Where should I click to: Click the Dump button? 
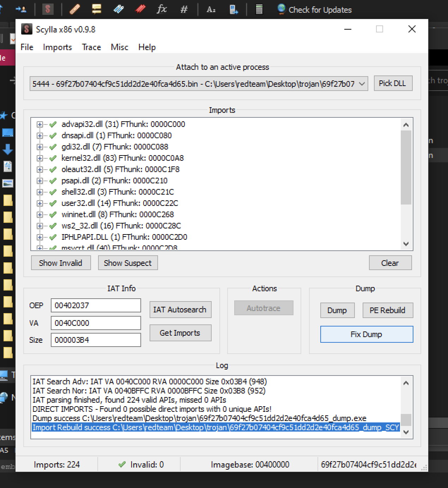tap(337, 310)
